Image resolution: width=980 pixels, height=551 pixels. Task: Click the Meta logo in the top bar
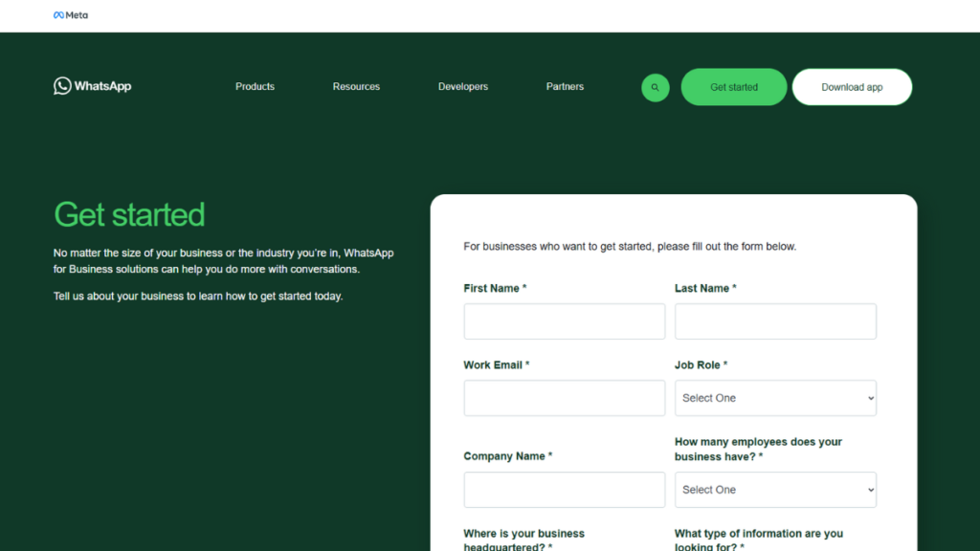coord(70,14)
